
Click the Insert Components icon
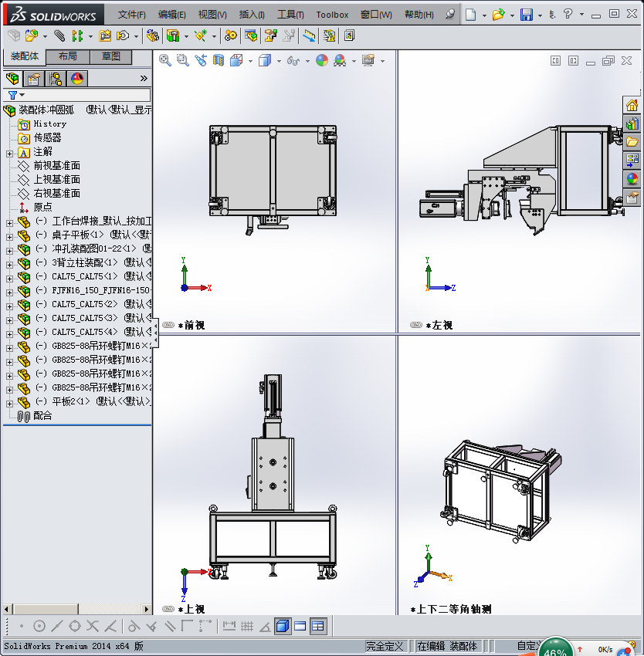(x=32, y=36)
